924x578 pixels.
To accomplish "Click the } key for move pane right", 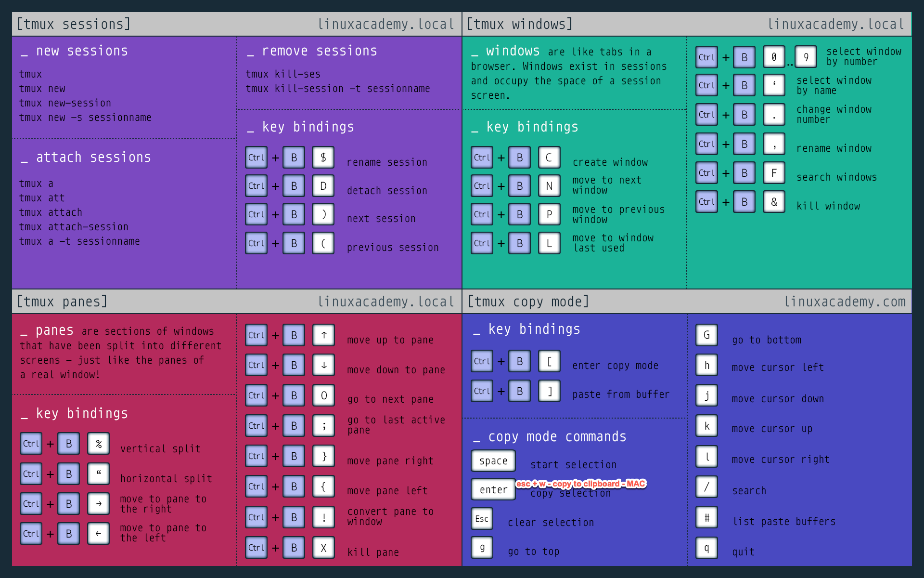I will (324, 456).
